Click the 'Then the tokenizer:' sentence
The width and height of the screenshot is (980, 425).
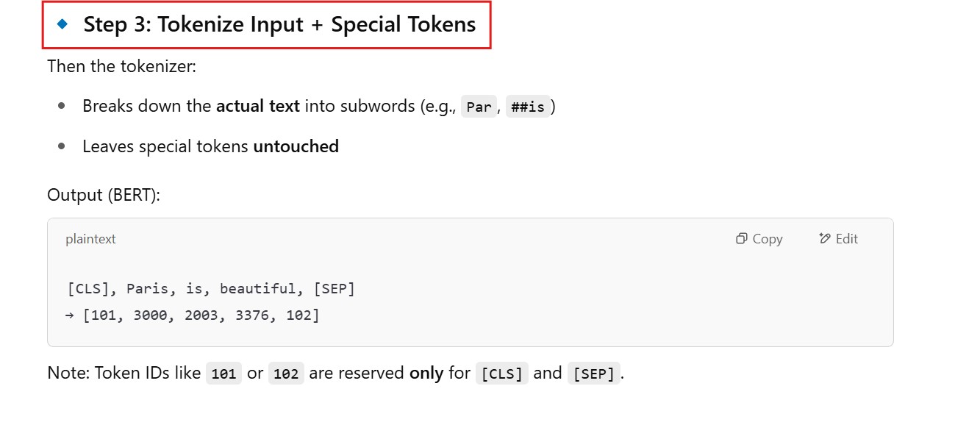click(121, 66)
